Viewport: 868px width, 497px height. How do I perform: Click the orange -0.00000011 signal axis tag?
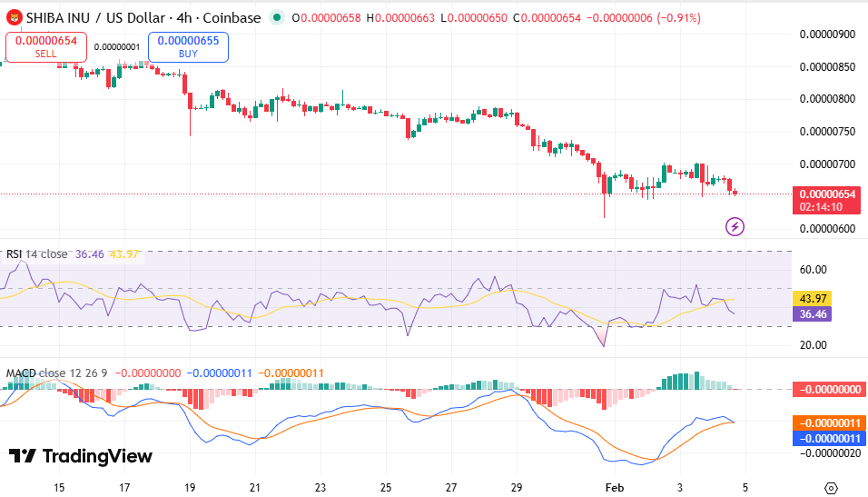[x=829, y=423]
